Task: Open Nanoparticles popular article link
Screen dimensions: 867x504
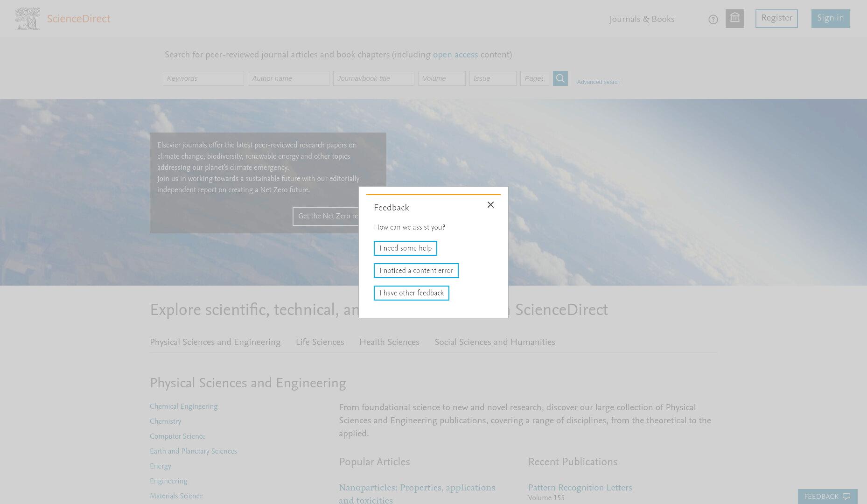Action: click(417, 494)
